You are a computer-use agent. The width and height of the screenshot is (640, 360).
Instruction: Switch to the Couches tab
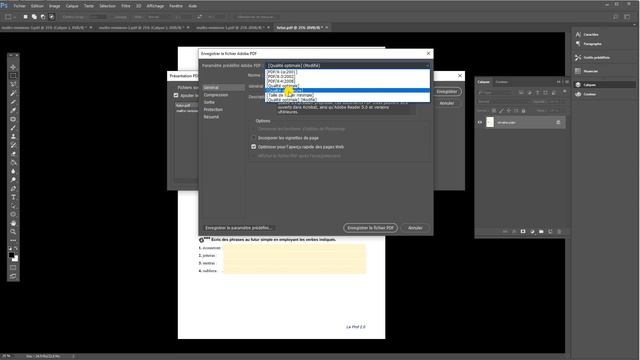502,82
